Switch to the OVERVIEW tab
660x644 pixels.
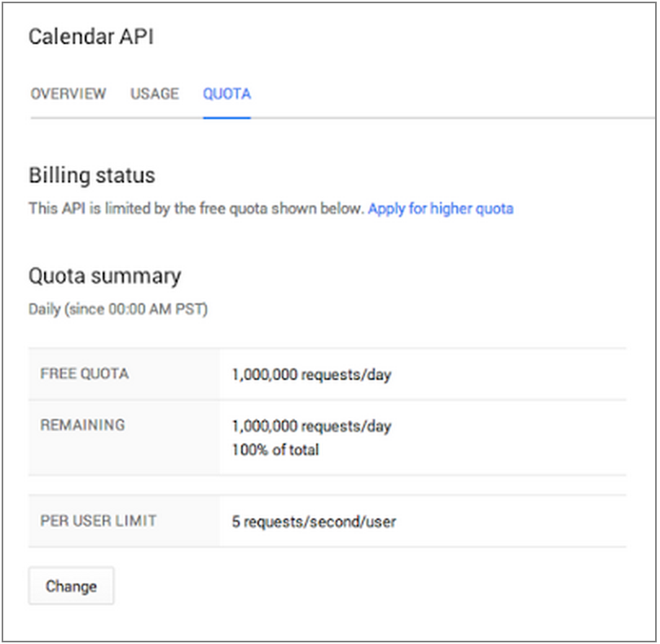click(68, 94)
